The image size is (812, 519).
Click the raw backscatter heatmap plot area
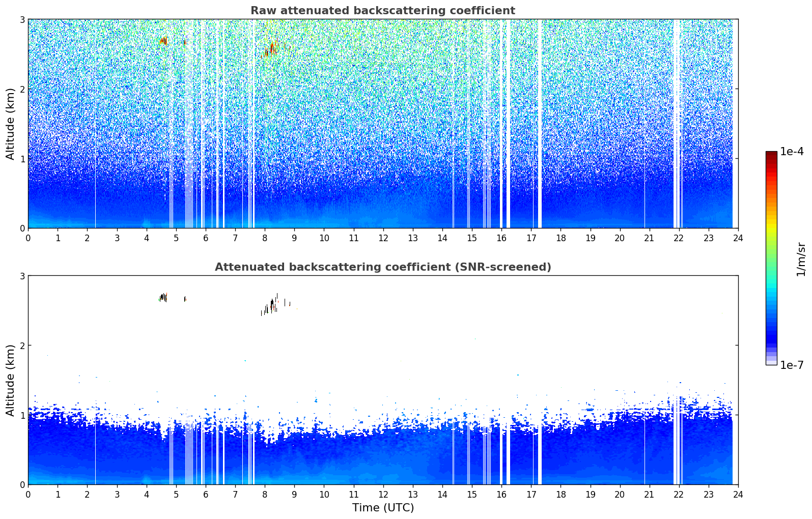383,124
